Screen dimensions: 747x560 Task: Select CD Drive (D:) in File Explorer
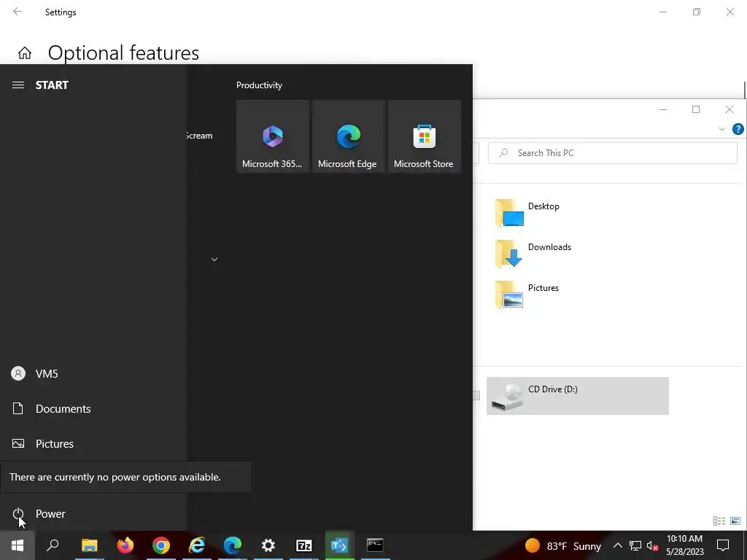pyautogui.click(x=578, y=396)
